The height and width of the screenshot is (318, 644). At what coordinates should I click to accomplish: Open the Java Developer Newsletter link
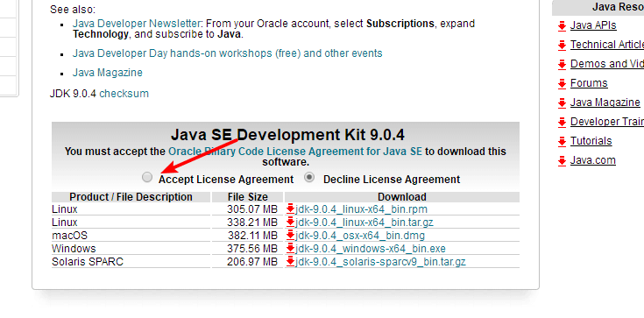coord(136,24)
